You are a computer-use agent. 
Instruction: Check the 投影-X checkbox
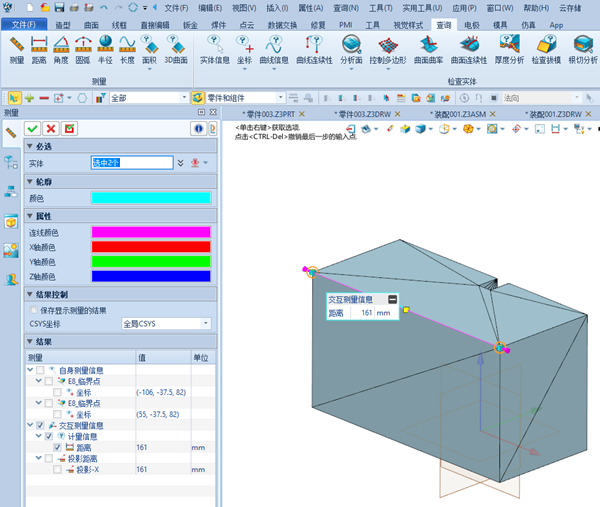(57, 469)
